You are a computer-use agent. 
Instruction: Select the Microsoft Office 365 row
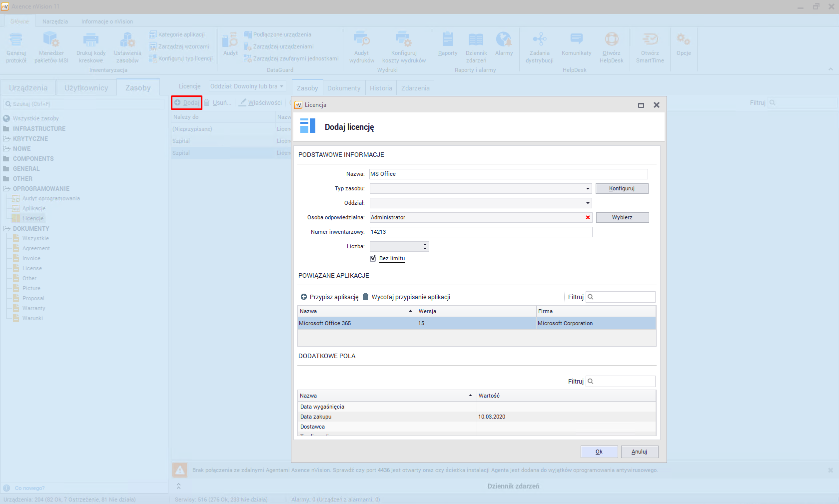(357, 323)
